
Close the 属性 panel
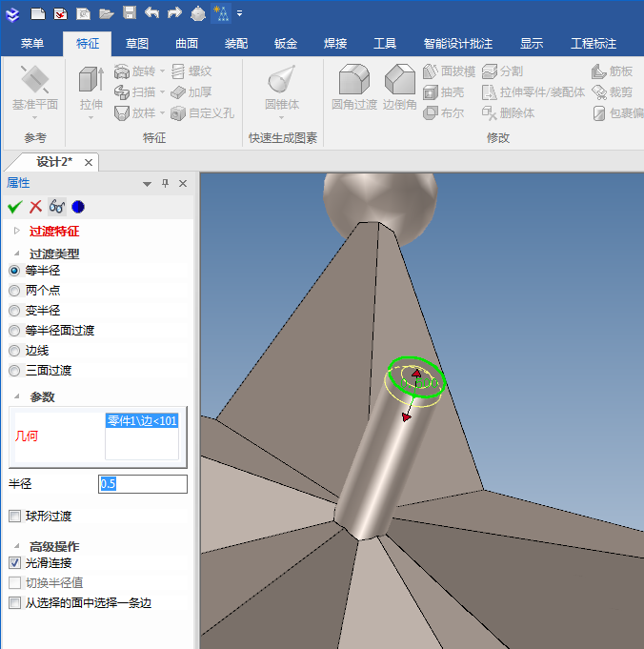(183, 183)
